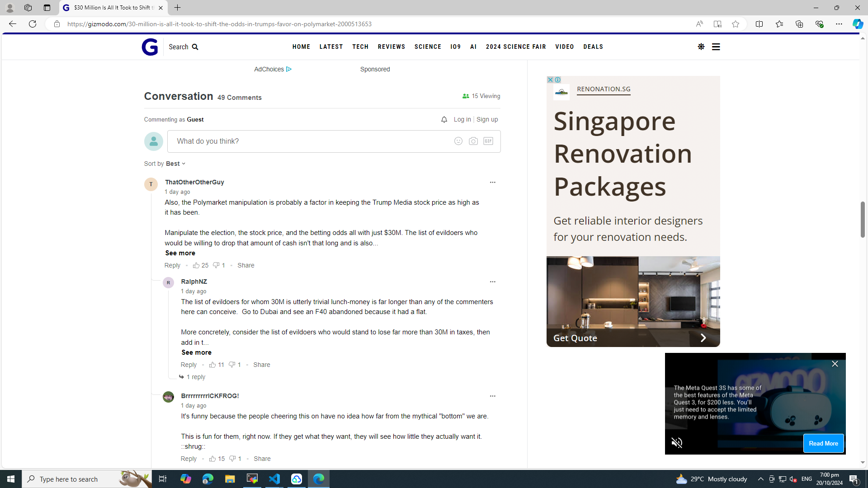Open Sort by Best dropdown
The image size is (868, 488).
coord(175,164)
